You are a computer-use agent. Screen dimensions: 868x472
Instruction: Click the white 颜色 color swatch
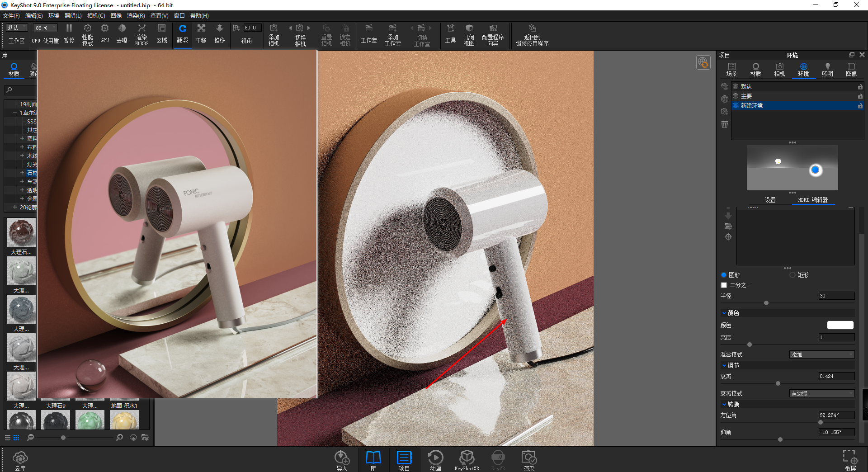pos(840,325)
